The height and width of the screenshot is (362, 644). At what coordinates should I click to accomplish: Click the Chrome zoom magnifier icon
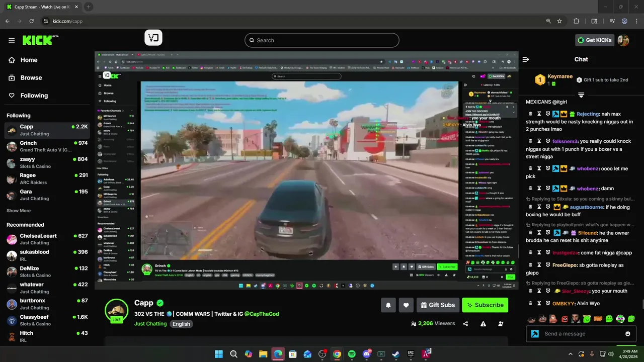coord(548,21)
